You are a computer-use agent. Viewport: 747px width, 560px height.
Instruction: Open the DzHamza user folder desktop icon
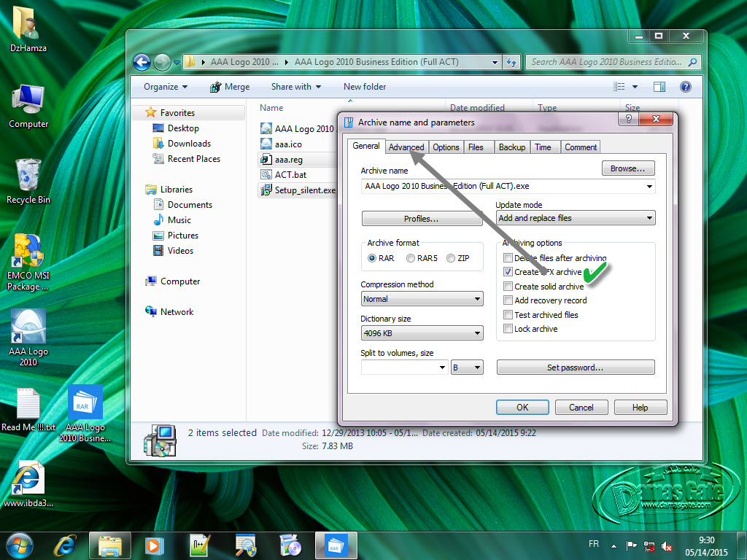[28, 28]
